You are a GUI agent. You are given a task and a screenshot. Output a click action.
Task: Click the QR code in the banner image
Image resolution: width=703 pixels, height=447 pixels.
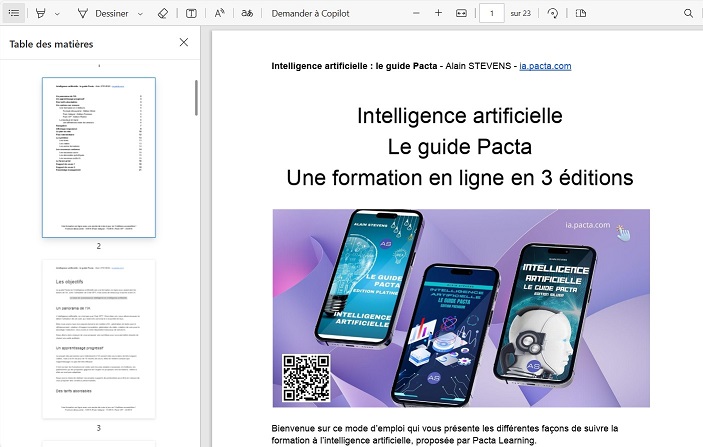coord(306,378)
